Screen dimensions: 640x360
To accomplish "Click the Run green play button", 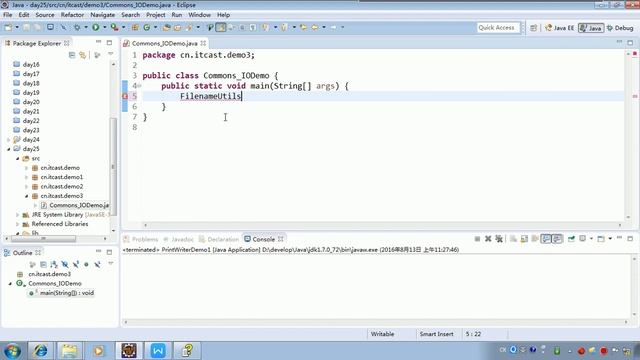I will coord(96,27).
